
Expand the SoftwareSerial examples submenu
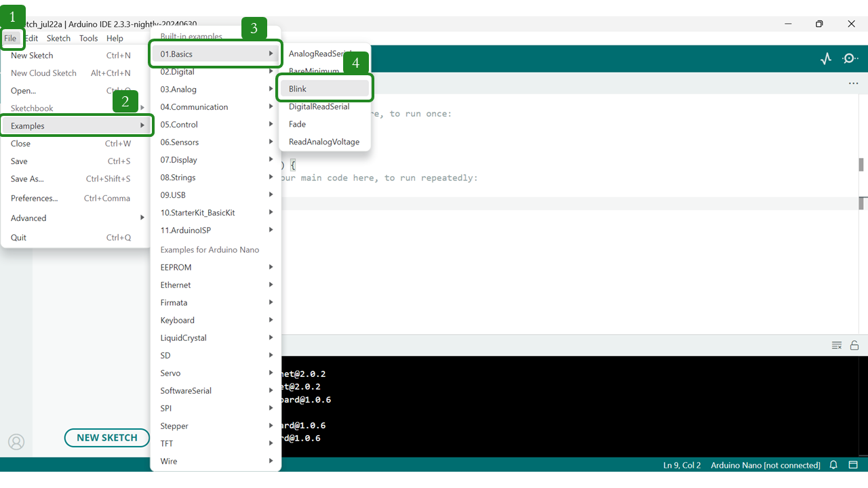click(216, 391)
